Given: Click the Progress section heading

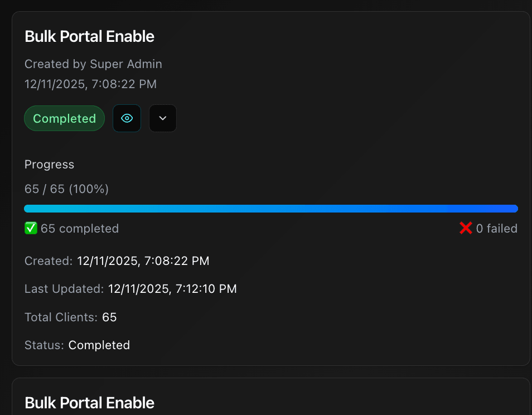Looking at the screenshot, I should (x=49, y=165).
